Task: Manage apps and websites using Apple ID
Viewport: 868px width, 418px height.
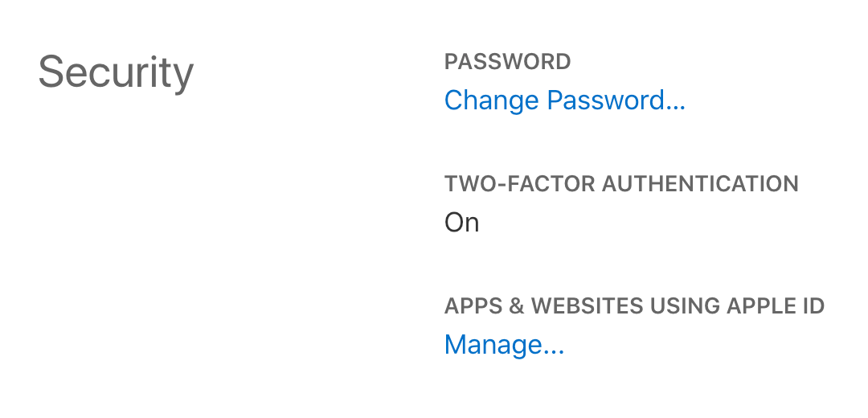Action: point(504,345)
